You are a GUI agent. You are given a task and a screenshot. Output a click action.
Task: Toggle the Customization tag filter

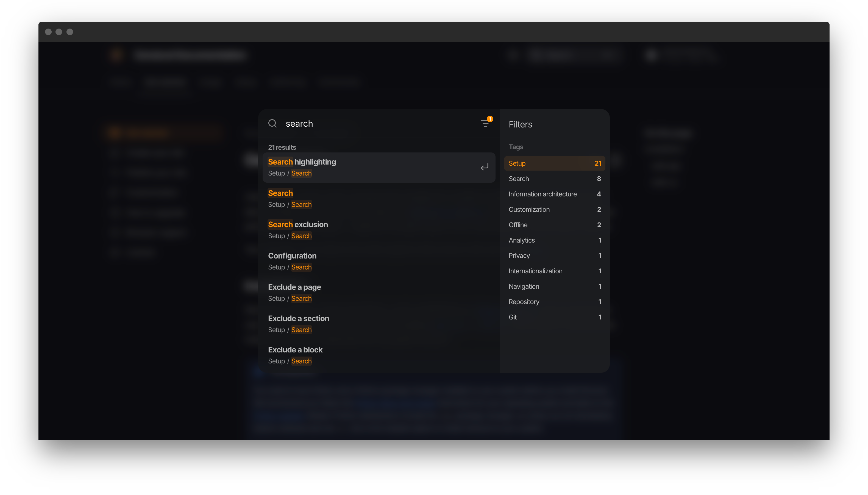coord(554,209)
